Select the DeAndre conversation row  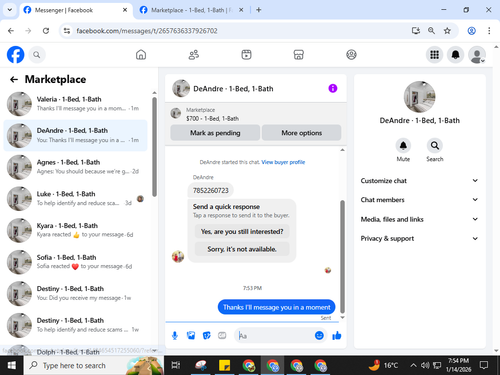[x=75, y=135]
